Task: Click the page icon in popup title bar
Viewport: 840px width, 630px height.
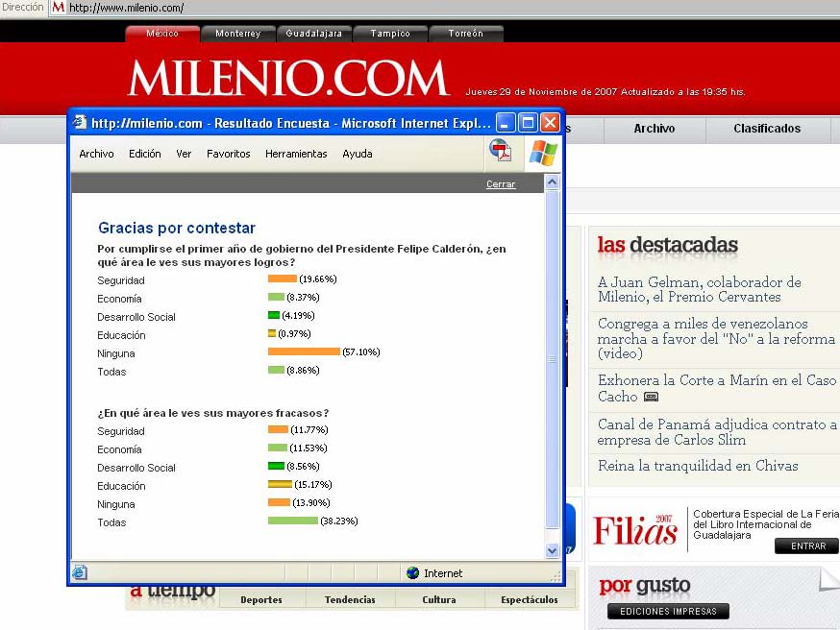Action: coord(80,123)
